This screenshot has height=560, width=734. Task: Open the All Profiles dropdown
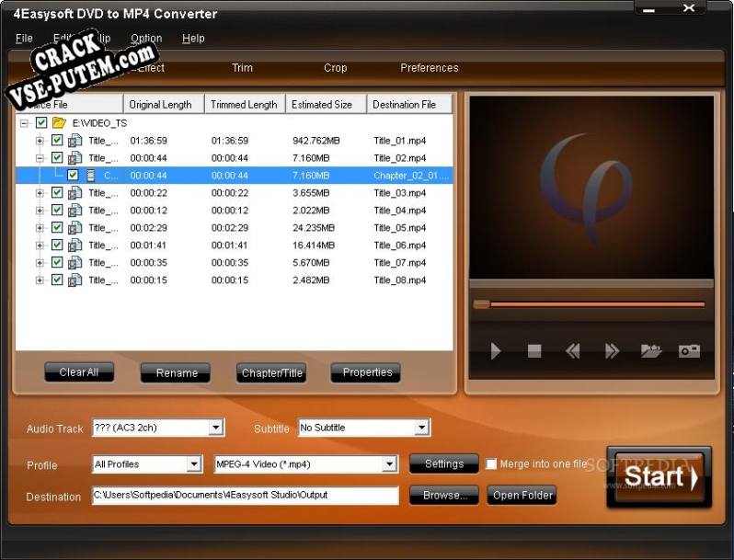tap(194, 464)
